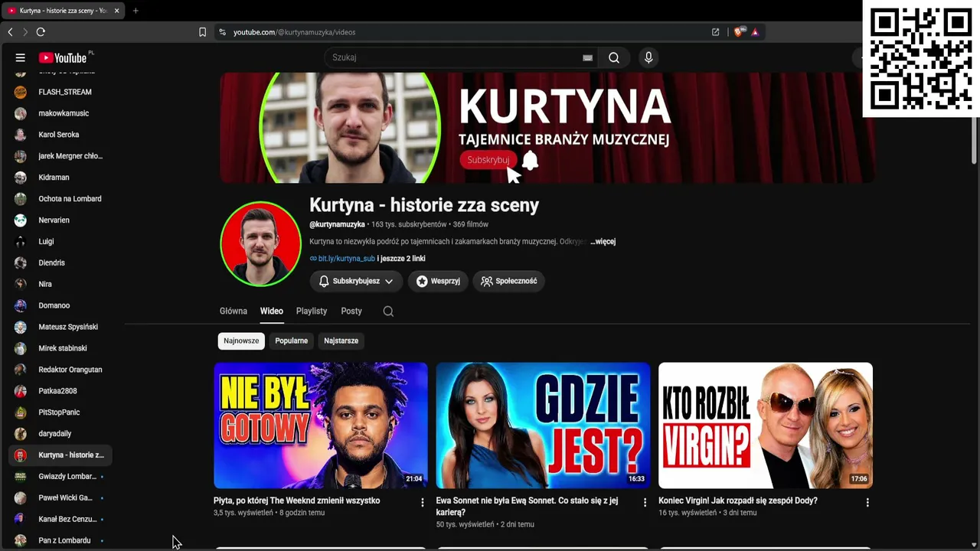This screenshot has height=551, width=980.
Task: Open 'Ochota na Lombard' in sidebar subscriptions
Action: (60, 199)
